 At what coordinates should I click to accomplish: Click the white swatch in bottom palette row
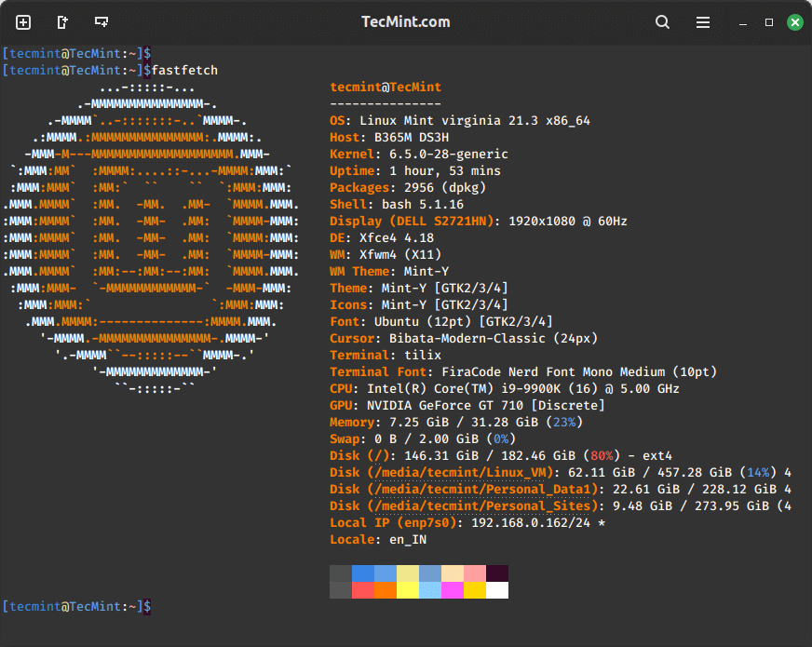tap(497, 590)
